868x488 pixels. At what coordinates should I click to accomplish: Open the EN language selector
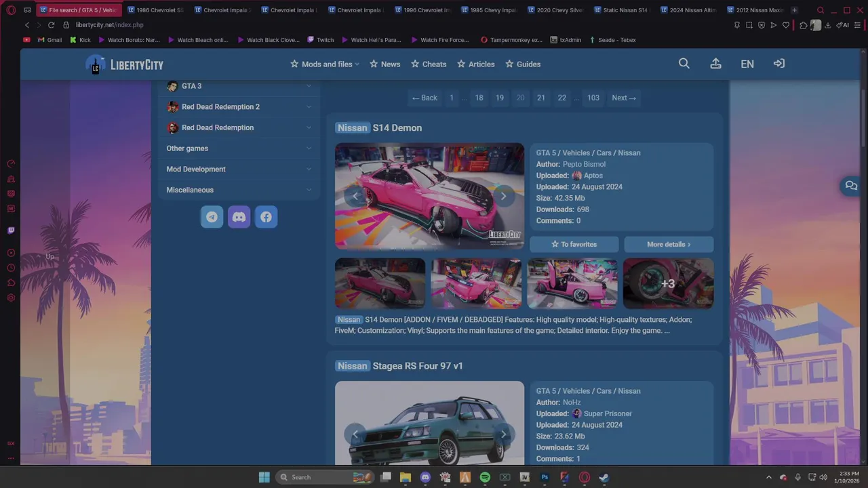click(x=747, y=64)
